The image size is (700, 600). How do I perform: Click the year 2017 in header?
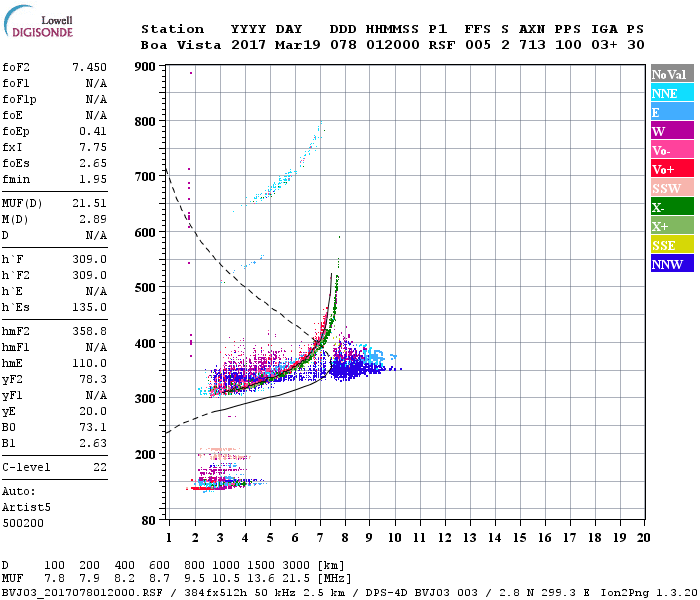pos(248,45)
